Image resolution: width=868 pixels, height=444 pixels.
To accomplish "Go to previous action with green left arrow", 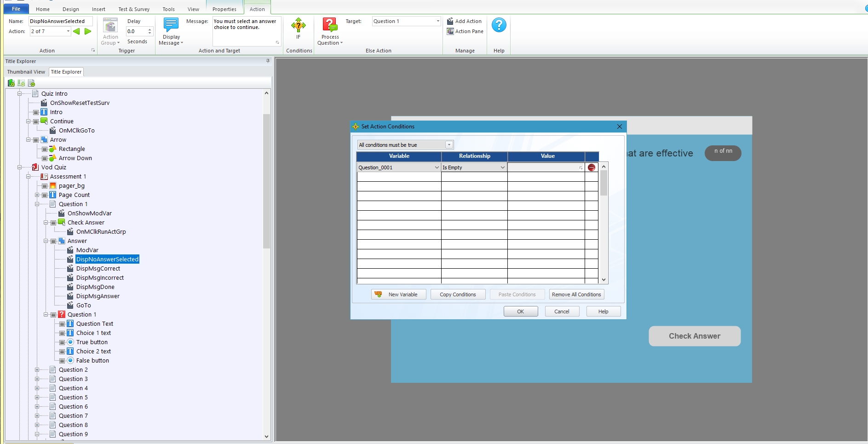I will [x=76, y=31].
